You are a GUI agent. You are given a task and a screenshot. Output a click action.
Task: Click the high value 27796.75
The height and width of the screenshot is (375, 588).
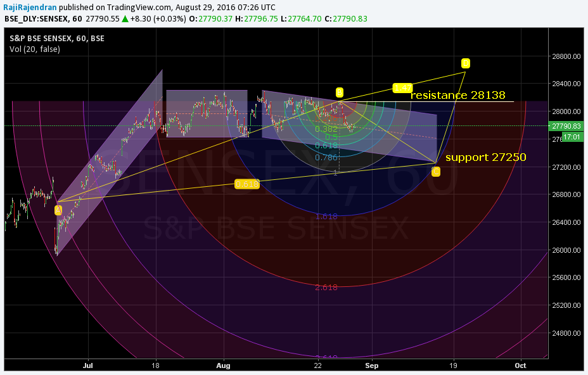261,19
